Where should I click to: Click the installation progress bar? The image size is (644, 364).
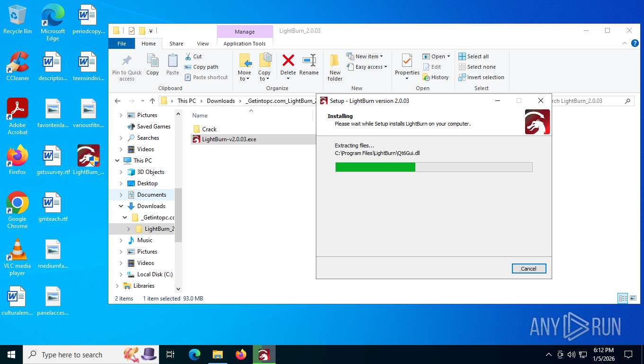[434, 167]
